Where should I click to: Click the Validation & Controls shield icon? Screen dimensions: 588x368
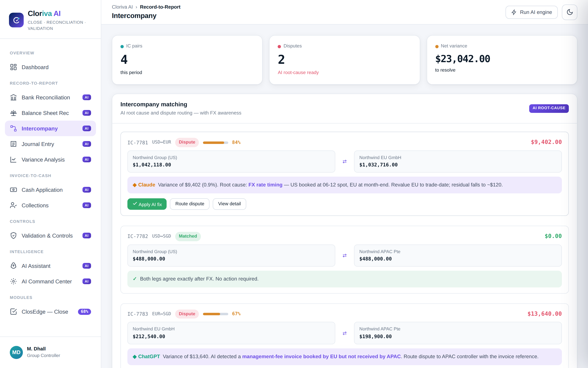pyautogui.click(x=13, y=236)
